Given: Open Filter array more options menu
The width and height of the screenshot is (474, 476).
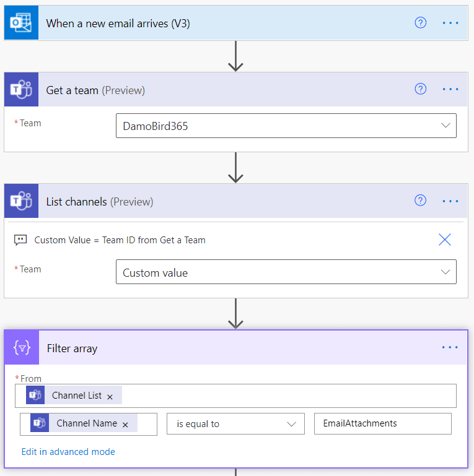Looking at the screenshot, I should (450, 348).
